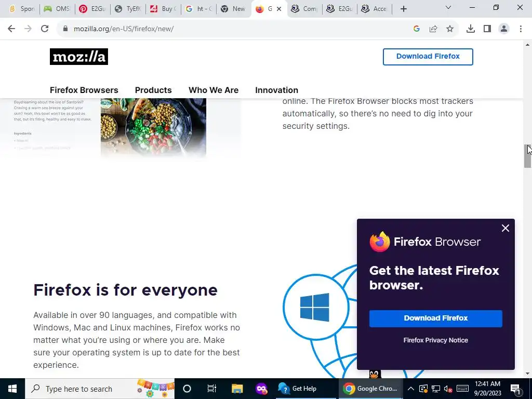Click the Mozilla logo
Viewport: 532px width, 399px height.
(79, 57)
